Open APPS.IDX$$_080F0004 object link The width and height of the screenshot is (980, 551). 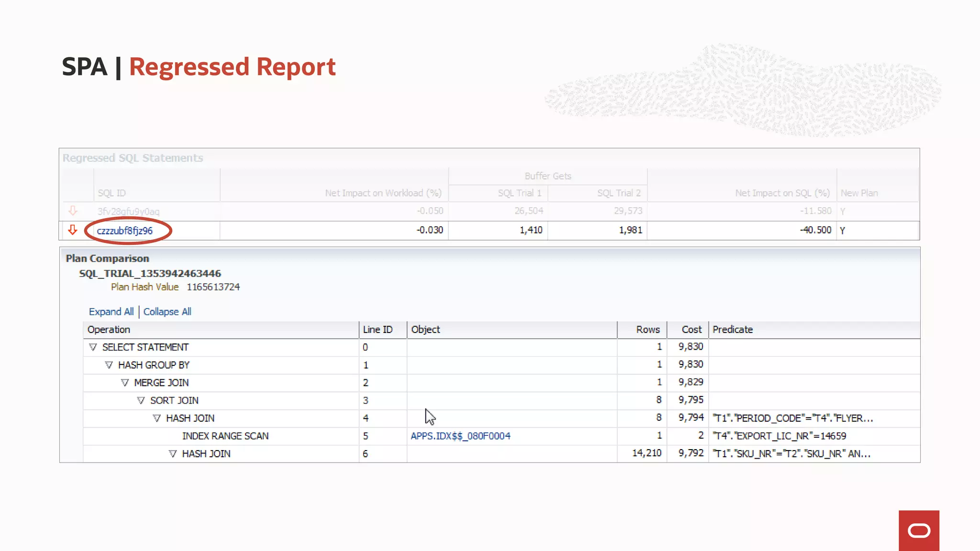point(460,436)
